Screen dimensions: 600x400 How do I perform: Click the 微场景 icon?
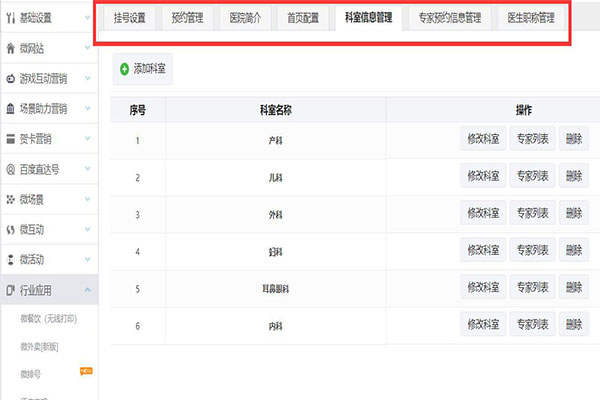click(x=11, y=199)
